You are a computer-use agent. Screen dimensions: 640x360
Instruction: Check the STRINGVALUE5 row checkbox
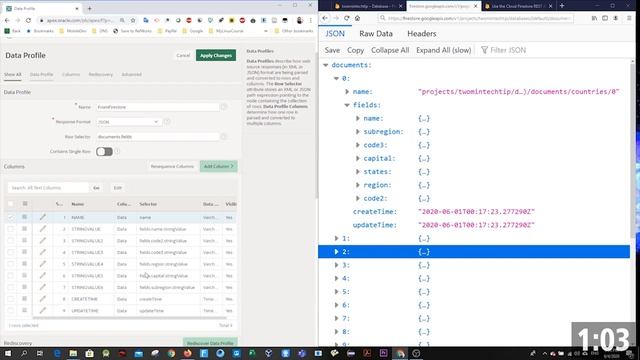tap(11, 276)
